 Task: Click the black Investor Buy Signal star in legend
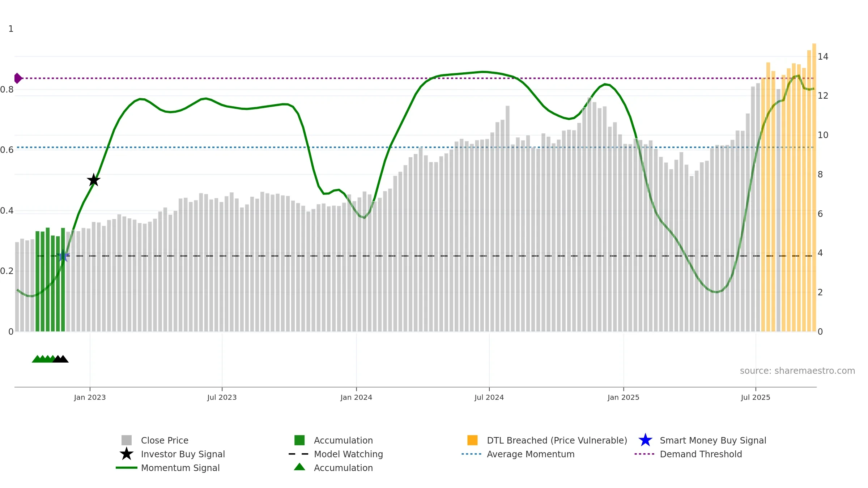[x=126, y=454]
